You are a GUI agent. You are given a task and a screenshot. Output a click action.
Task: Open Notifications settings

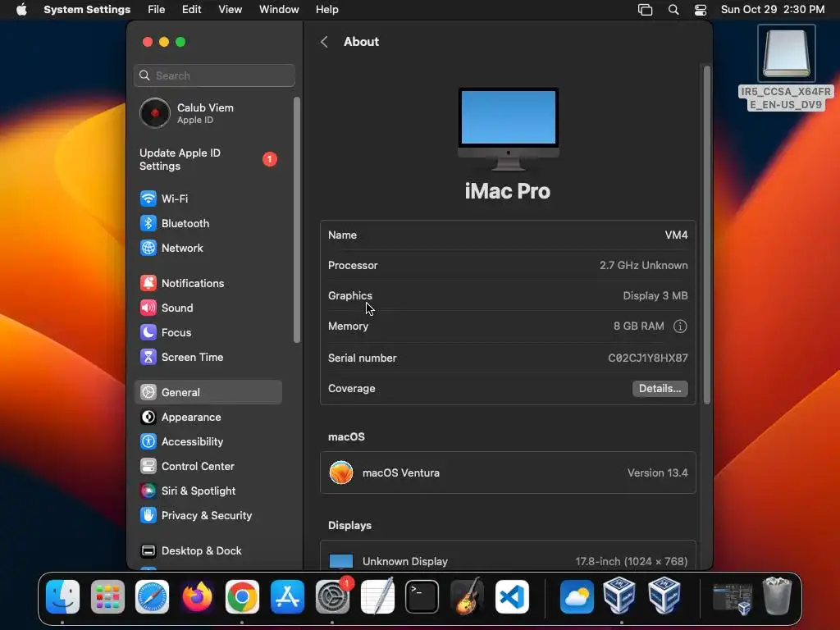click(x=208, y=283)
